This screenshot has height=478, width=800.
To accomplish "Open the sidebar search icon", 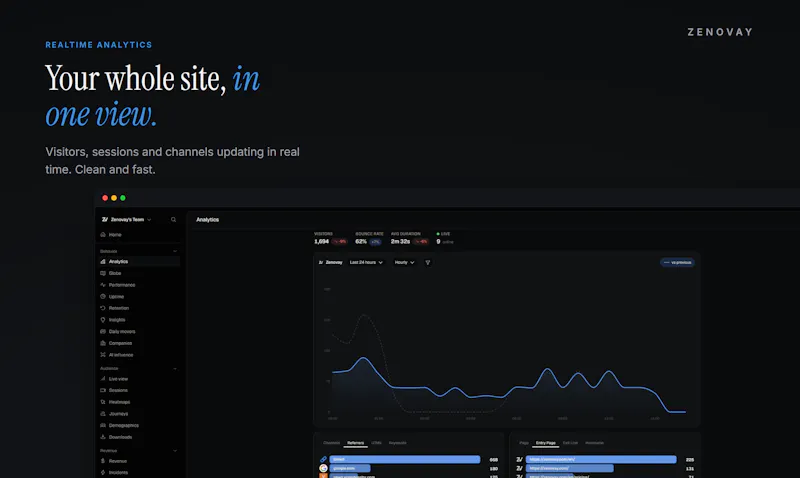I will pyautogui.click(x=173, y=219).
